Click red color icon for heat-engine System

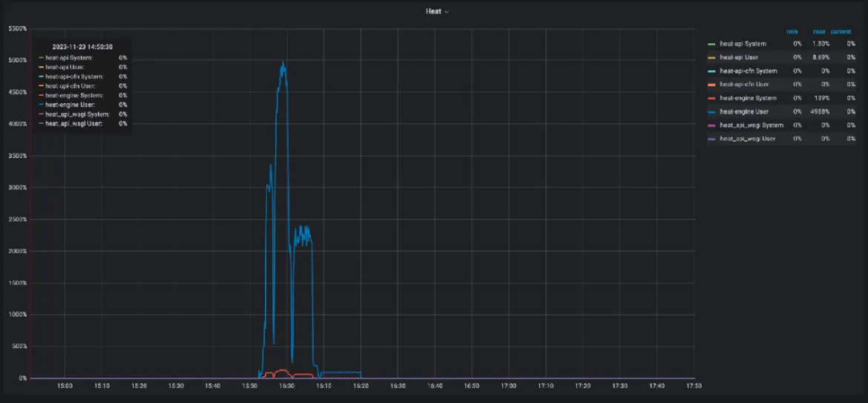(712, 98)
